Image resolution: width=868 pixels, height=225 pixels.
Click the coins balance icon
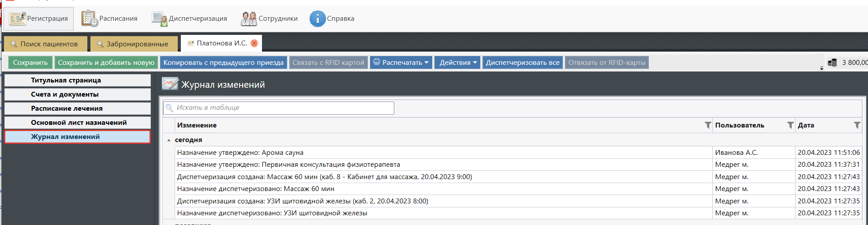point(832,63)
